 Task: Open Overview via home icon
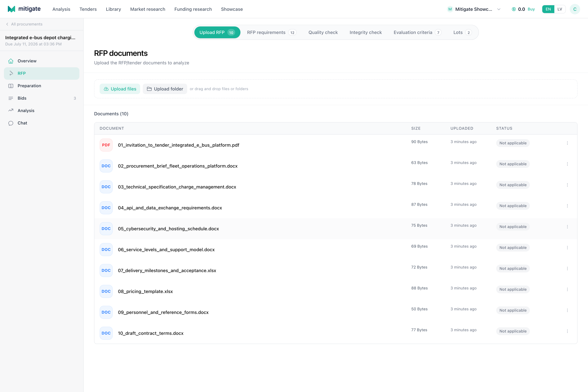click(x=11, y=61)
